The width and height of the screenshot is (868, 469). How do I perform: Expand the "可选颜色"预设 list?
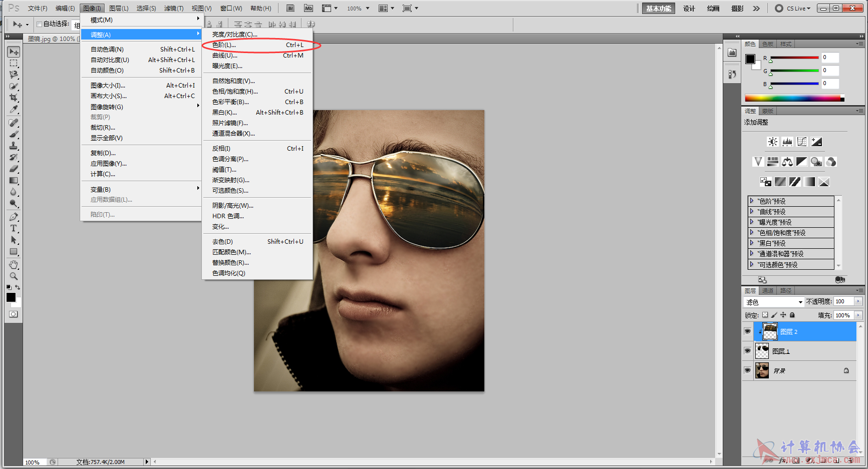tap(752, 264)
